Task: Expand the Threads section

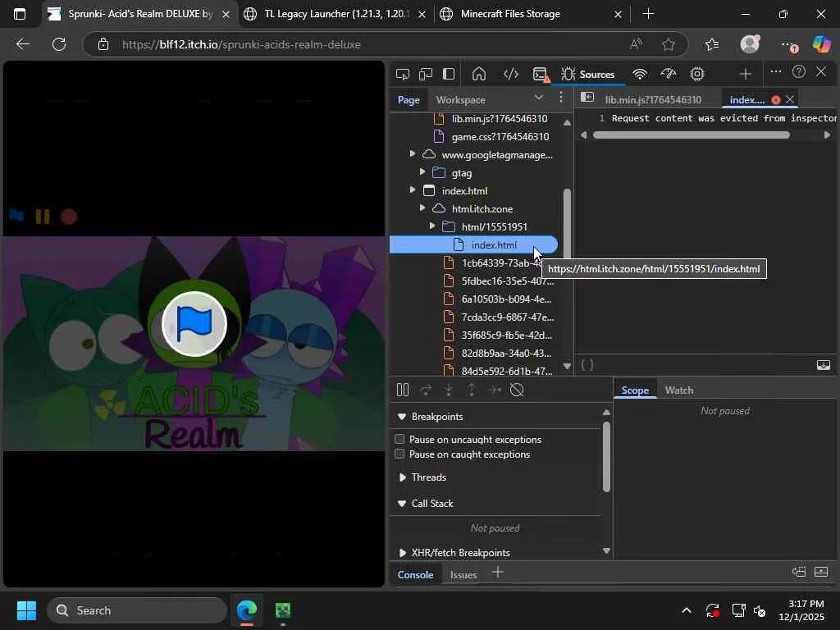Action: click(x=402, y=477)
